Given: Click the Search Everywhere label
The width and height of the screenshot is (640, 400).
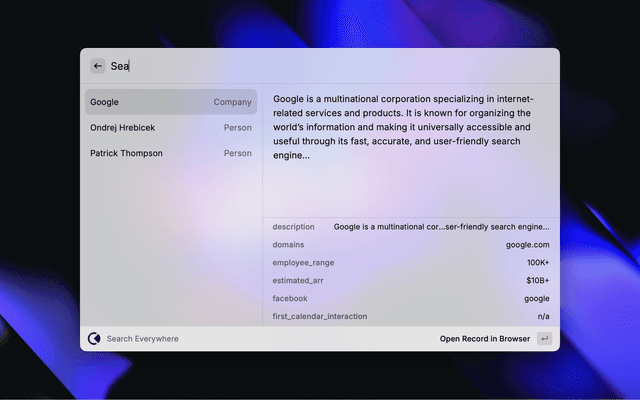Looking at the screenshot, I should pos(142,339).
